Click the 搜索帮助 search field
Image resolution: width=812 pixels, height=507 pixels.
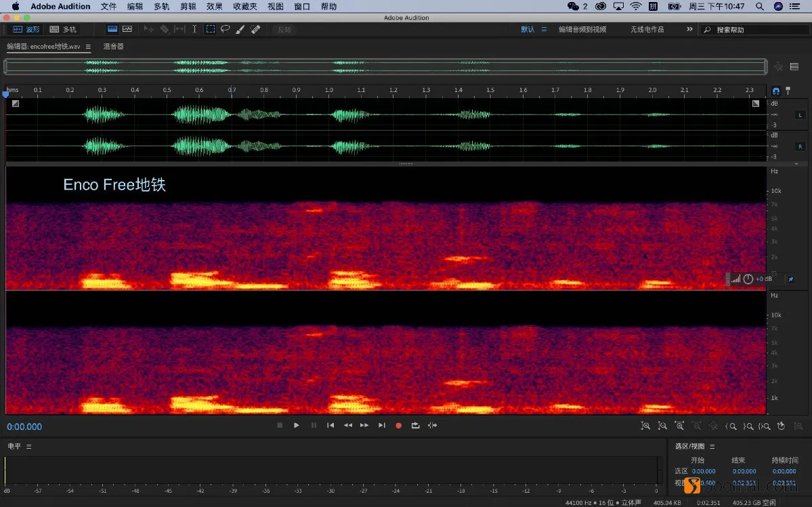click(754, 30)
